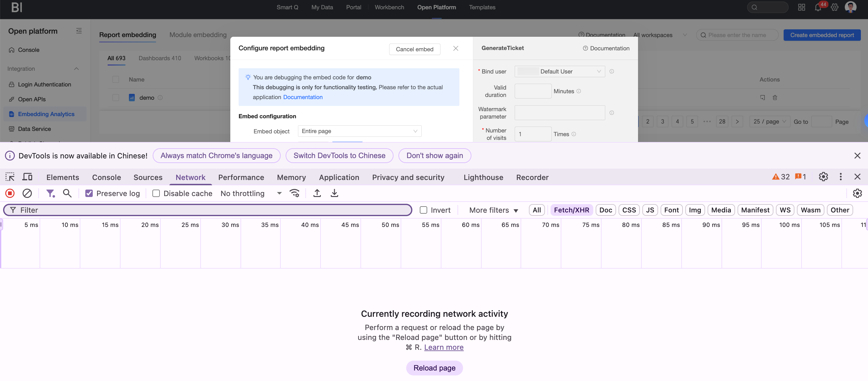This screenshot has width=868, height=381.
Task: Click the export HAR download icon
Action: pyautogui.click(x=334, y=193)
